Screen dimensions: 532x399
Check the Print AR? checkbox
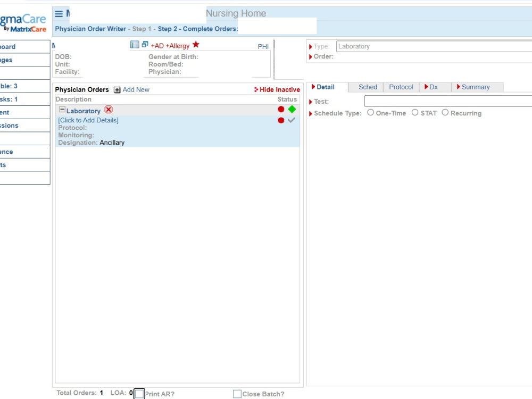point(139,394)
